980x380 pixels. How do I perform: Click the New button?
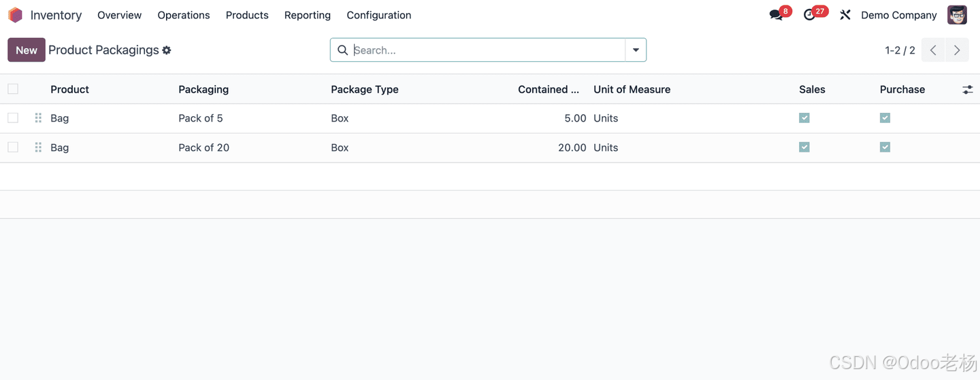pos(27,50)
